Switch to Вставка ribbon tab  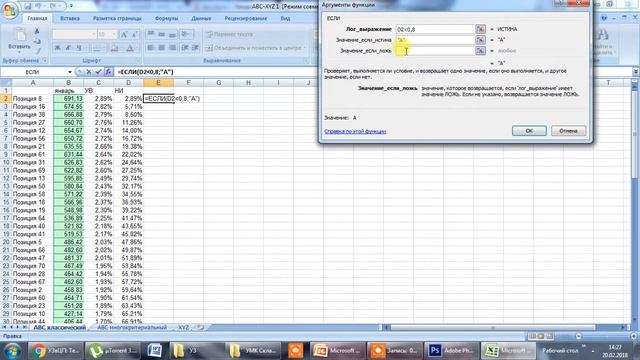point(70,18)
